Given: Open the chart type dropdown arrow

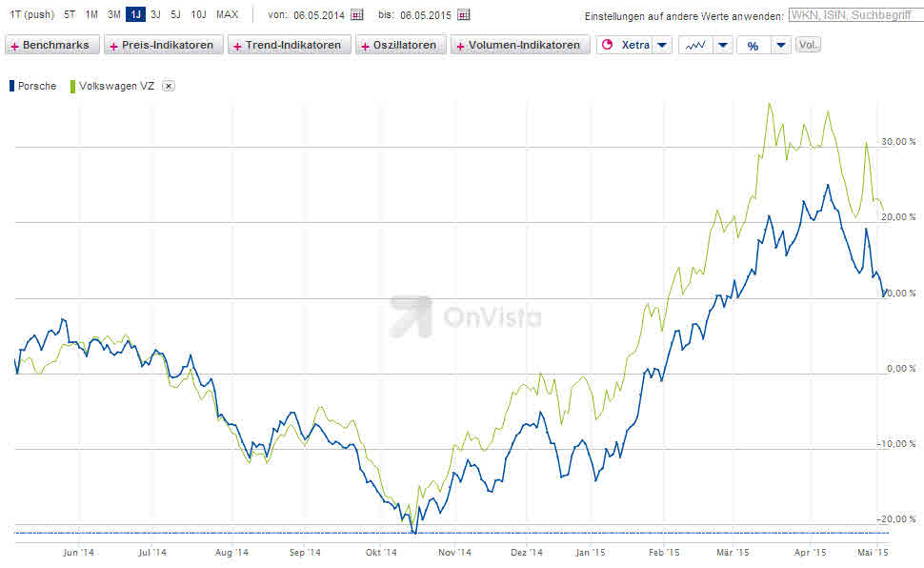Looking at the screenshot, I should point(722,44).
